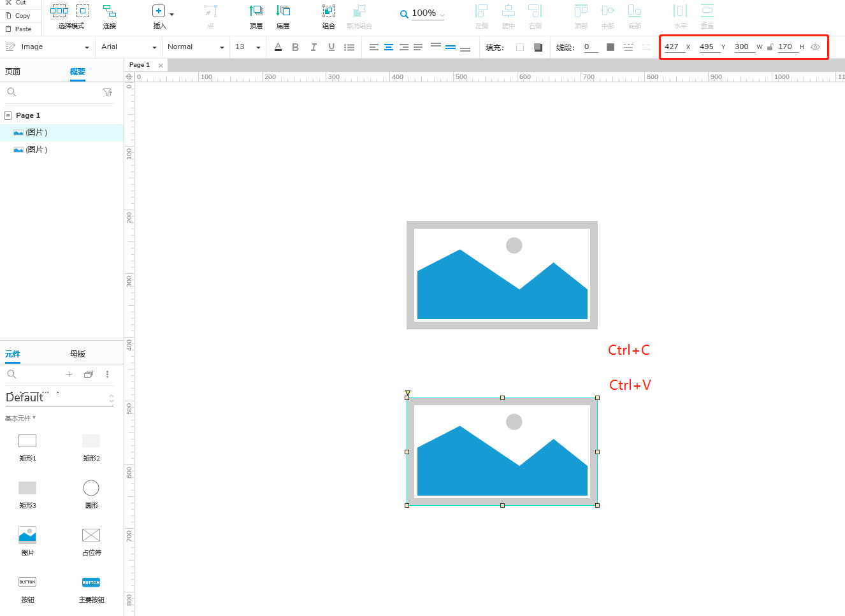Open the 线段 line color swatch
The image size is (845, 616).
click(x=610, y=47)
